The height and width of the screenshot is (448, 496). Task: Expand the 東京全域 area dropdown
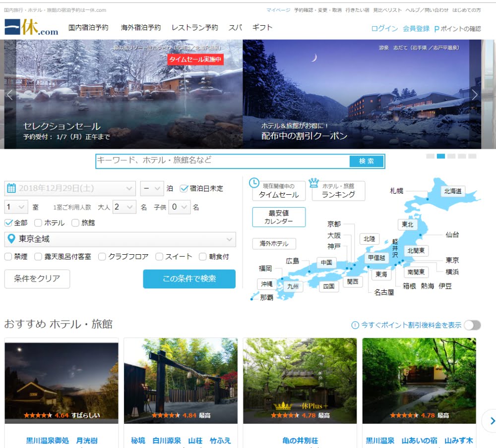point(120,239)
